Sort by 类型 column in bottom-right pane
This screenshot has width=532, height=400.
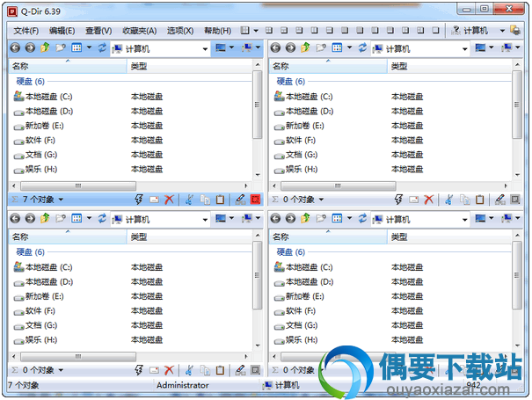click(x=449, y=236)
